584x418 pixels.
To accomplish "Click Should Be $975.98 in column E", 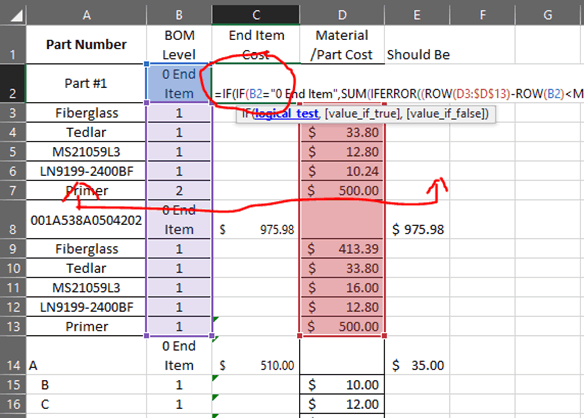I will pos(417,220).
